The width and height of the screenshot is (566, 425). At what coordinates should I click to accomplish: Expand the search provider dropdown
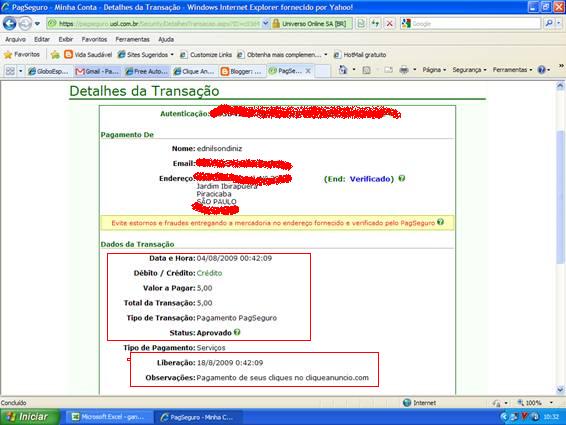[558, 24]
